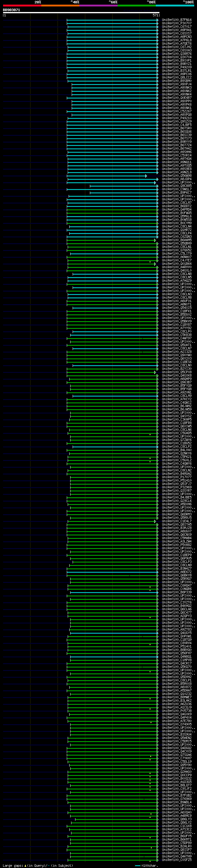Click the white query sequence bar
Viewport: 197px width, 868px height.
(x=81, y=13)
